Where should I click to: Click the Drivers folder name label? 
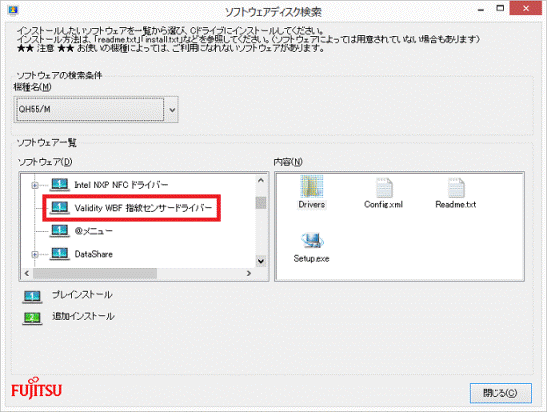point(312,204)
